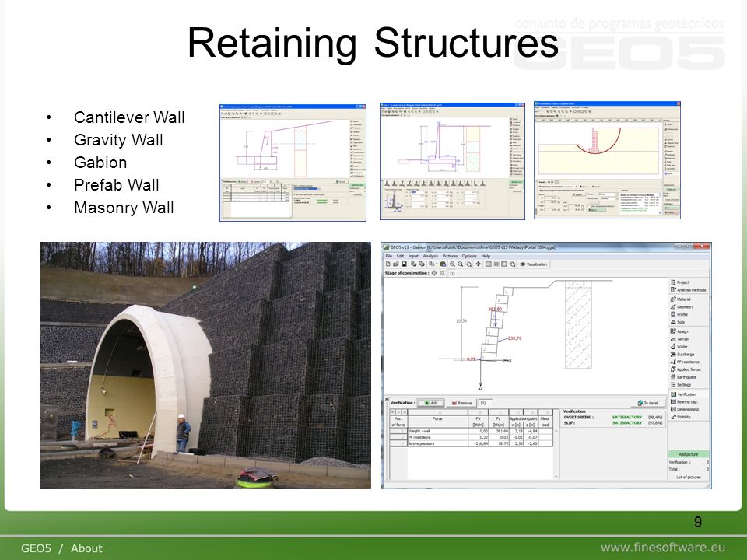Click the 'Gabion' bullet text
This screenshot has height=560, width=747.
coord(100,163)
